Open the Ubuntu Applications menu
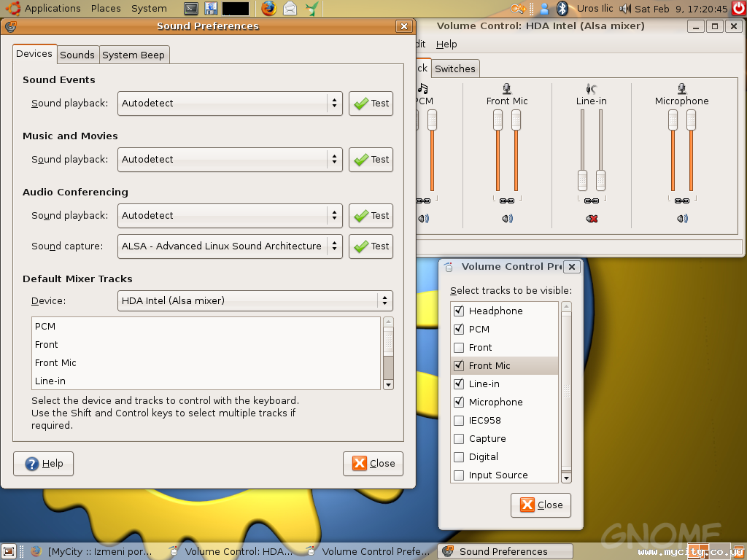The width and height of the screenshot is (747, 560). coord(43,8)
